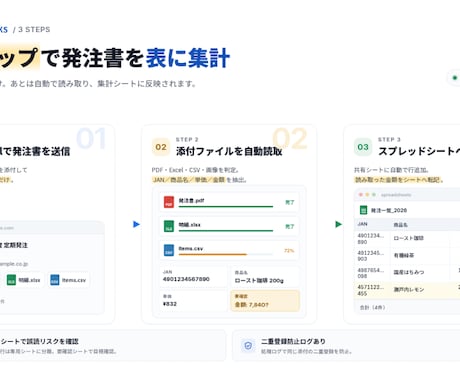This screenshot has width=460, height=380.
Task: Click the green dot in the spreadsheet window bar
Action: (374, 195)
